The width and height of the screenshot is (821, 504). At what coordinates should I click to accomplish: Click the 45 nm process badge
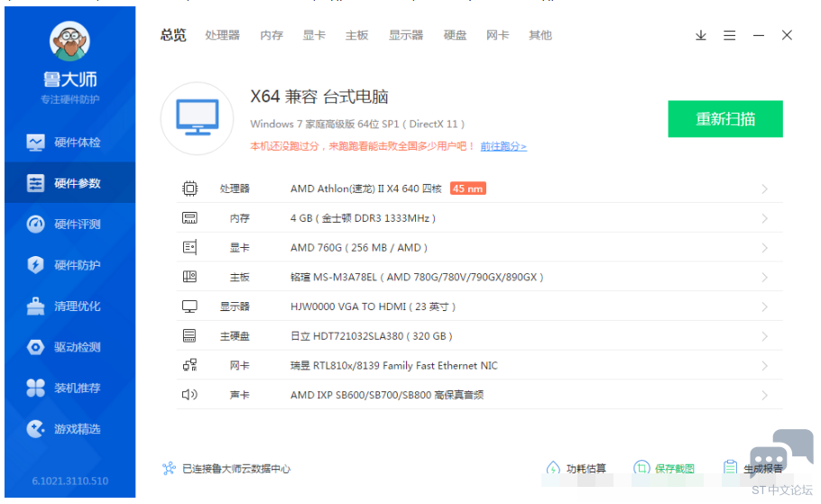click(468, 188)
